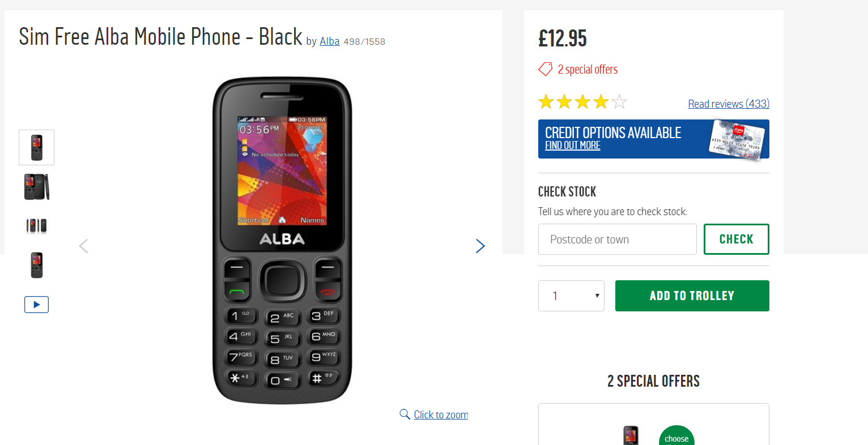Click the star rating
Image resolution: width=868 pixels, height=445 pixels.
point(582,102)
